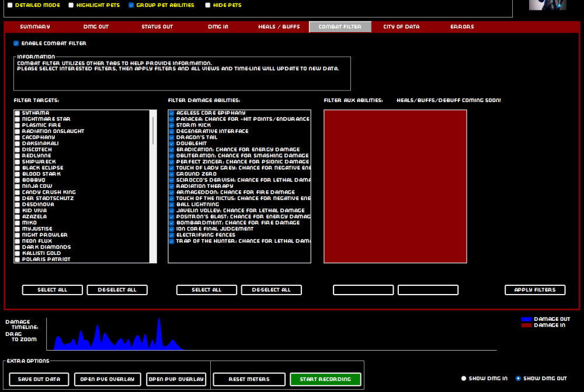Uncheck the Storm Kick damage ability
Screen dimensions: 584x392
point(172,125)
